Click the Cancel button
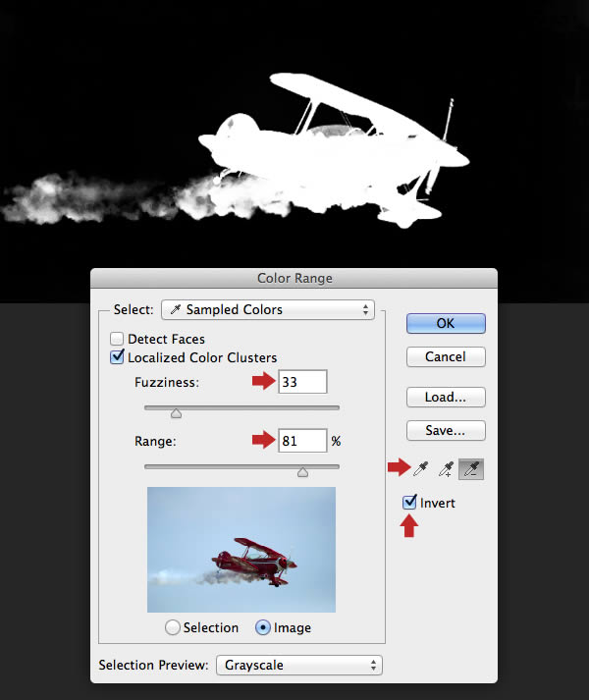The image size is (589, 700). [446, 356]
